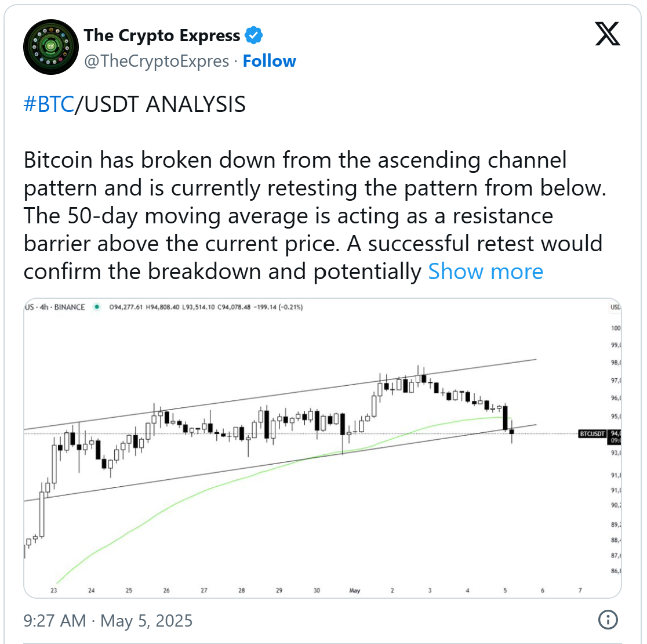
Task: Open the 9:27 AM May 5, 2025 timestamp
Action: (108, 620)
